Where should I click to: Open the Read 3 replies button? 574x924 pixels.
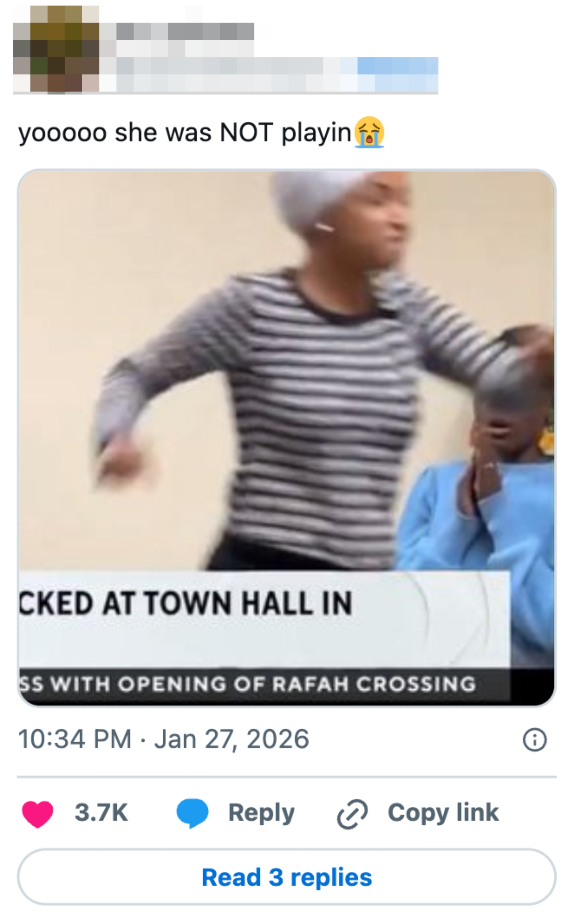[287, 877]
